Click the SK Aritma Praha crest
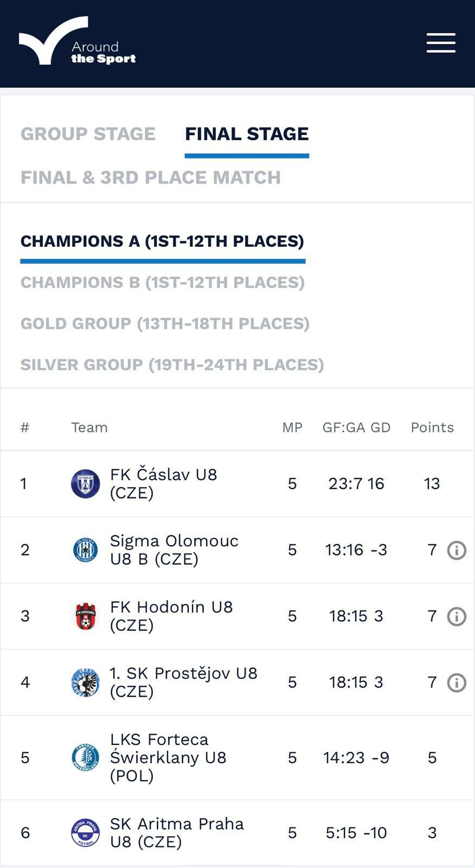 click(86, 833)
